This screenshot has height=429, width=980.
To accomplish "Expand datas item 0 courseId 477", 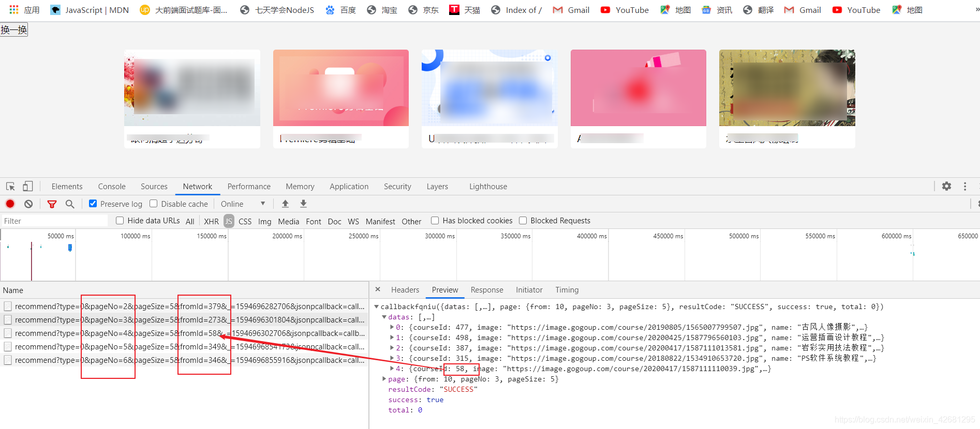I will [392, 327].
